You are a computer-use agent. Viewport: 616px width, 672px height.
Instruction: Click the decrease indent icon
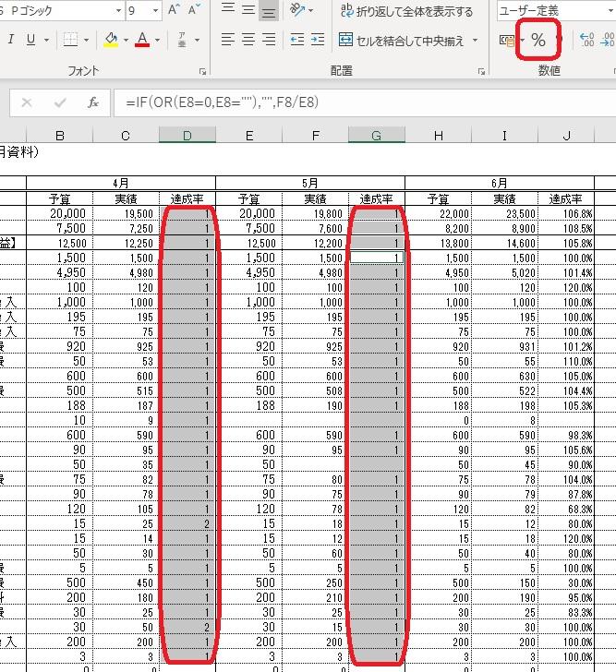[x=297, y=41]
